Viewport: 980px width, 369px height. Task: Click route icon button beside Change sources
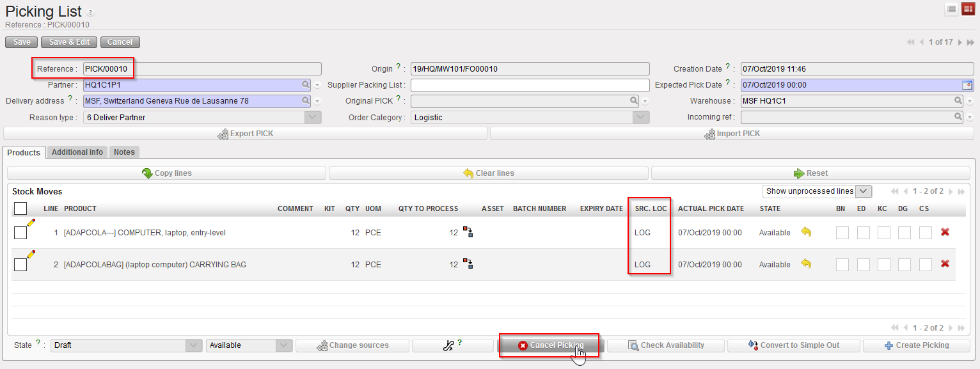(452, 345)
